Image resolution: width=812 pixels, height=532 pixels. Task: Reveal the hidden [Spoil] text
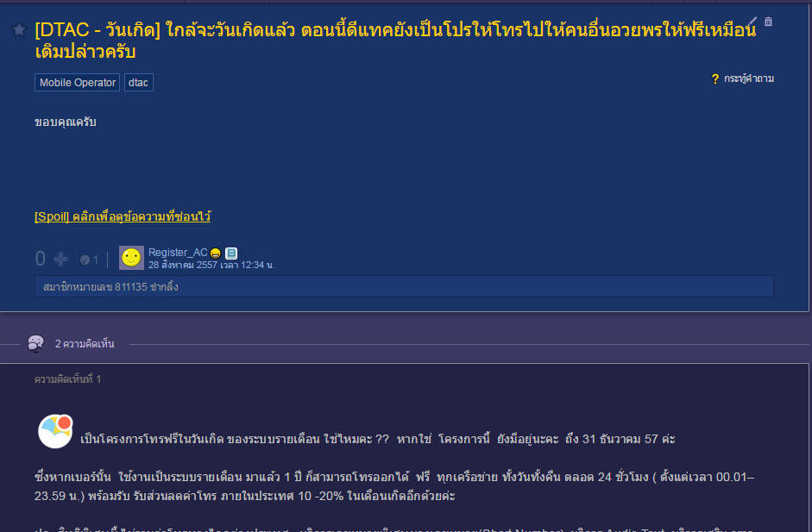[123, 216]
